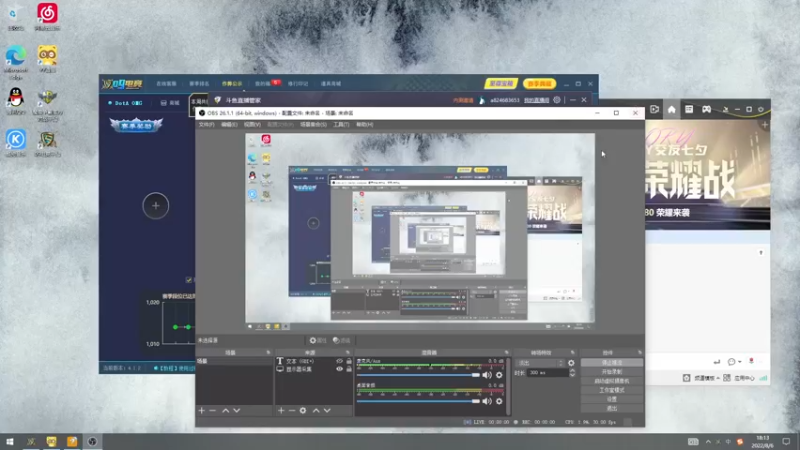800x450 pixels.
Task: Click 停止推流 button in OBS controls
Action: tap(612, 363)
